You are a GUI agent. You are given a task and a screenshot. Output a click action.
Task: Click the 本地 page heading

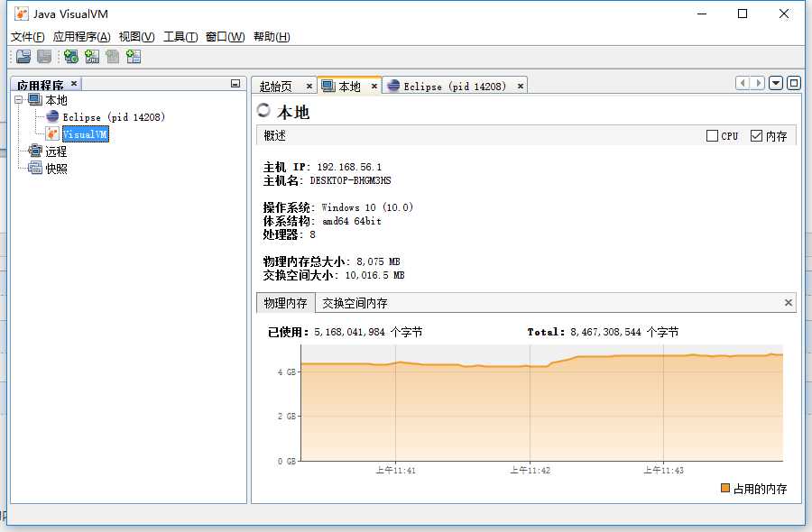[x=293, y=112]
